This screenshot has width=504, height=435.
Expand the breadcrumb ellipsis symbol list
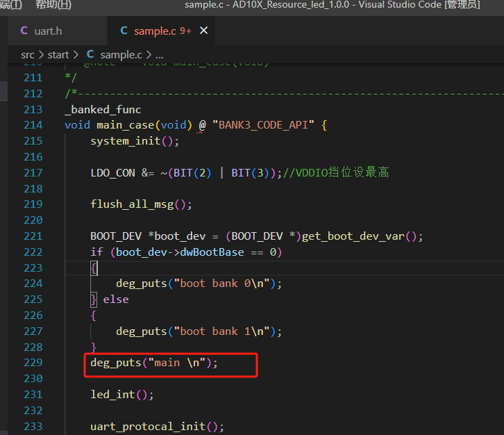(160, 55)
